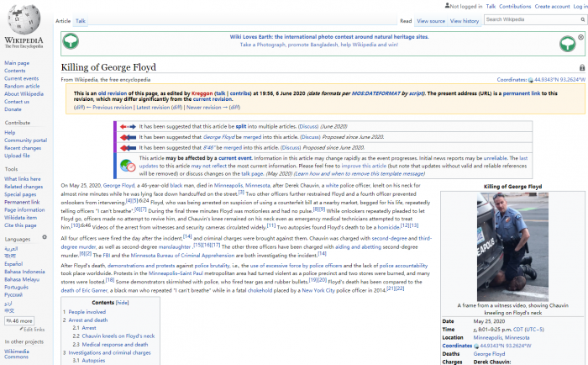Open language settings gear icon
Image resolution: width=588 pixels, height=365 pixels.
coord(45,237)
